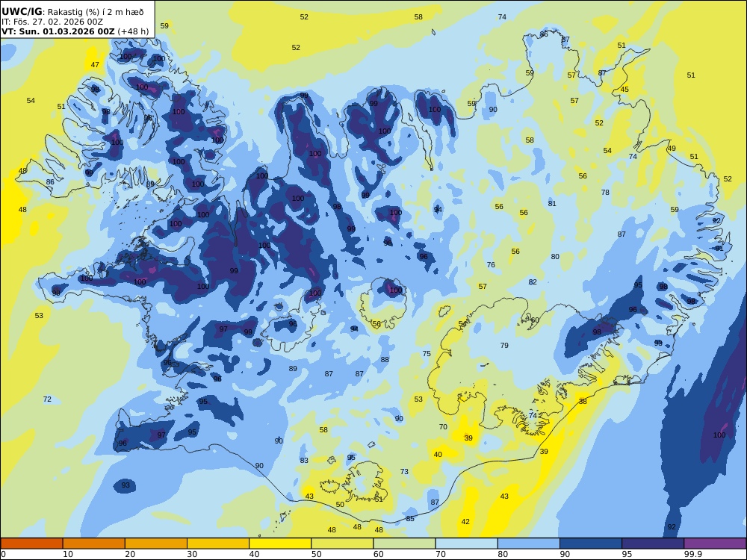Click the map value '42' in southern sea

(465, 522)
